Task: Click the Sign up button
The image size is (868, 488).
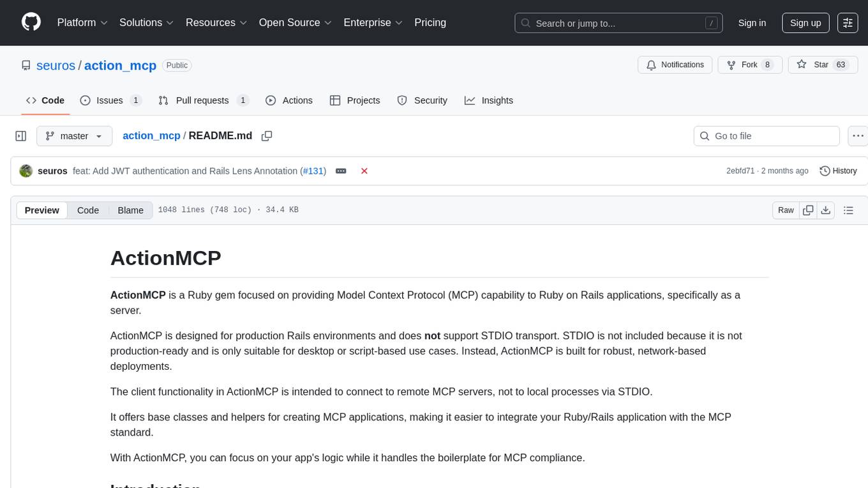Action: click(805, 23)
